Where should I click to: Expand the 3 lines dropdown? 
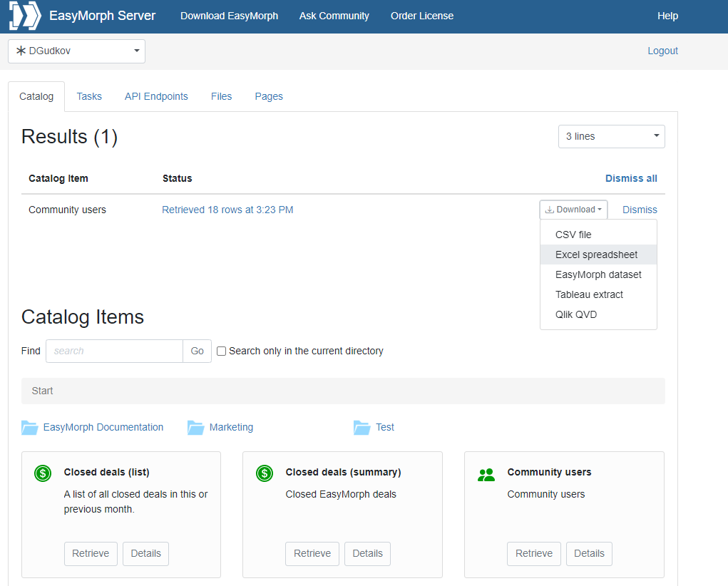611,137
